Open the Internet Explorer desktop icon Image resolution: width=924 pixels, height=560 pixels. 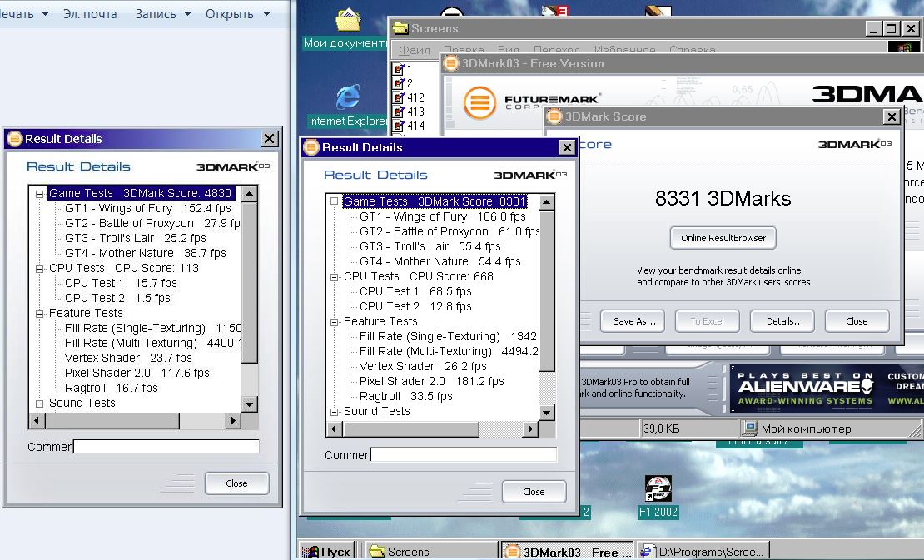point(348,97)
